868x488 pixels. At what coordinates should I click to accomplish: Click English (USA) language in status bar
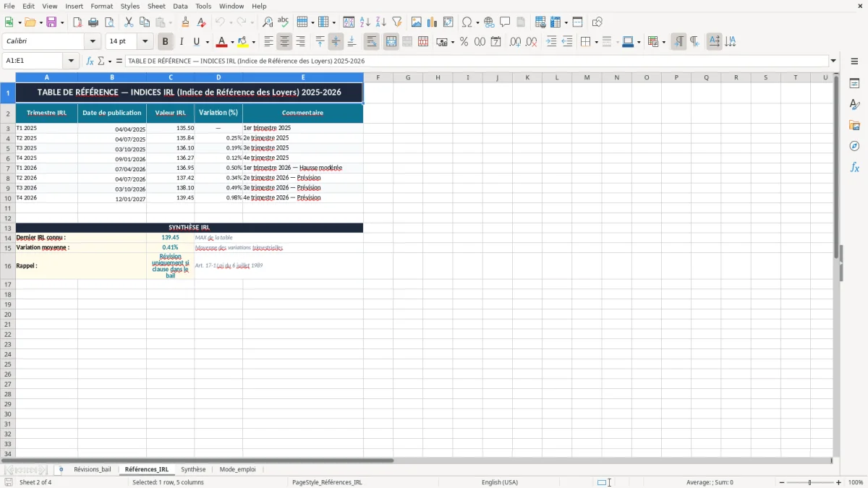coord(500,482)
